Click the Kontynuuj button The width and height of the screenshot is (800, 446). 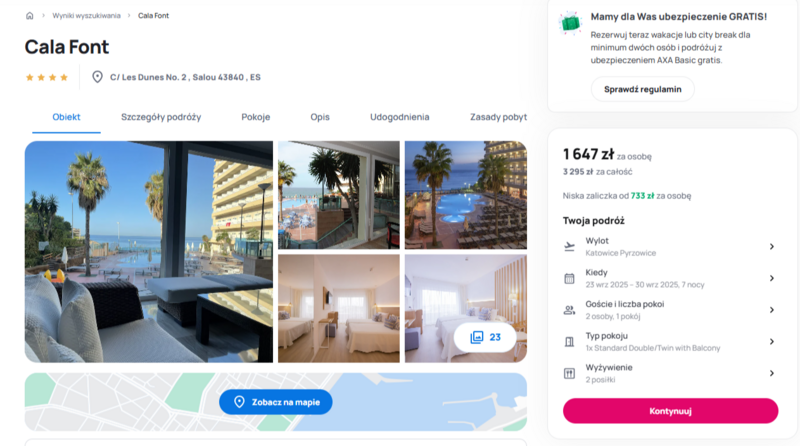(x=670, y=411)
